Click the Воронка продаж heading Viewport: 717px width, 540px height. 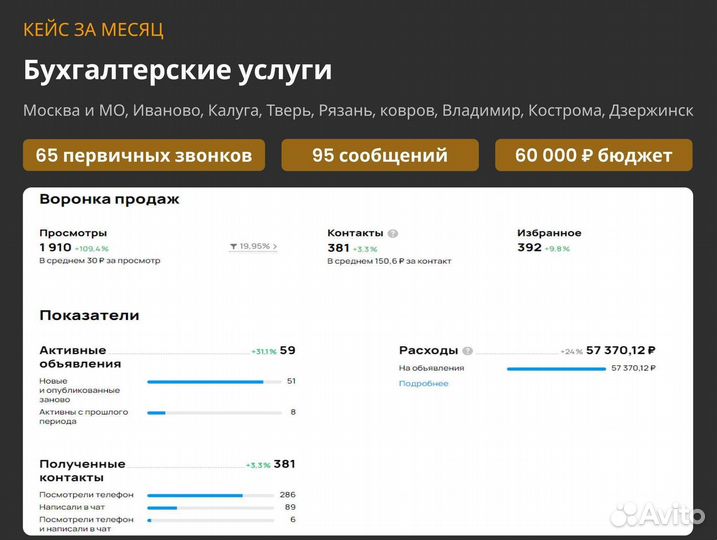pos(109,199)
